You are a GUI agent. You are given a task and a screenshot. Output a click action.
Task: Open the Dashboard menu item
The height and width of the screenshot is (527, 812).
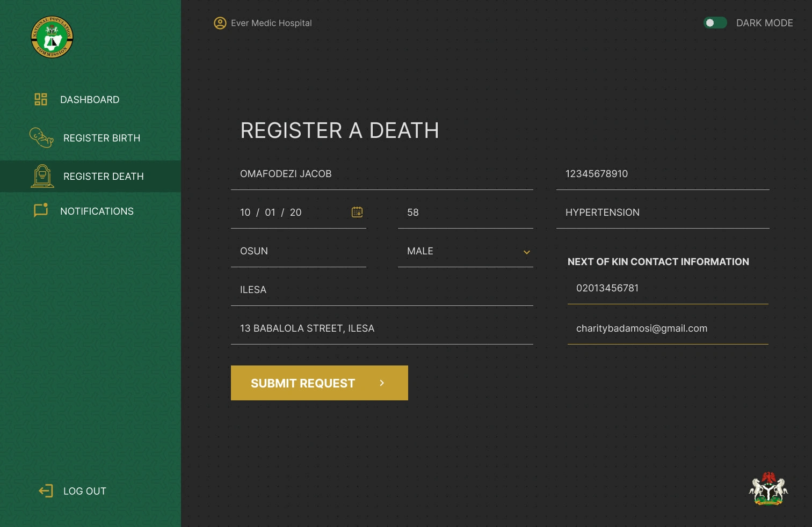(90, 100)
